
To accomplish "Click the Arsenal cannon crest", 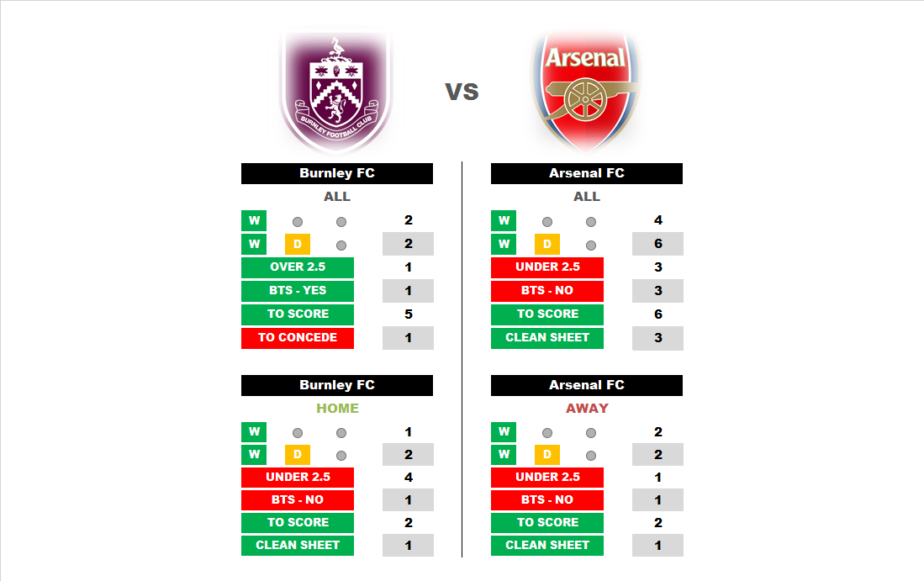I will pyautogui.click(x=587, y=89).
